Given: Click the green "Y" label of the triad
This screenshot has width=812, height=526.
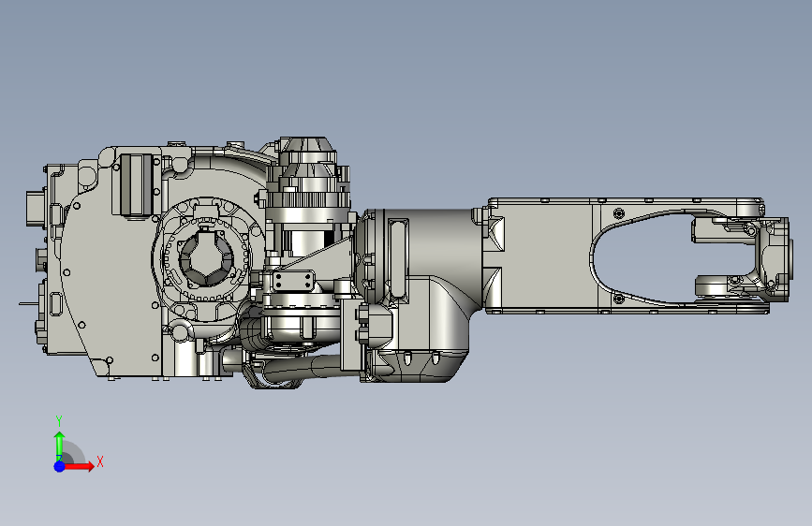Looking at the screenshot, I should tap(59, 421).
